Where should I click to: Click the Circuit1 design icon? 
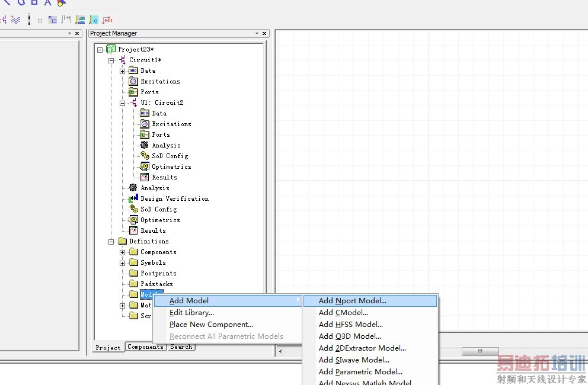tap(122, 60)
